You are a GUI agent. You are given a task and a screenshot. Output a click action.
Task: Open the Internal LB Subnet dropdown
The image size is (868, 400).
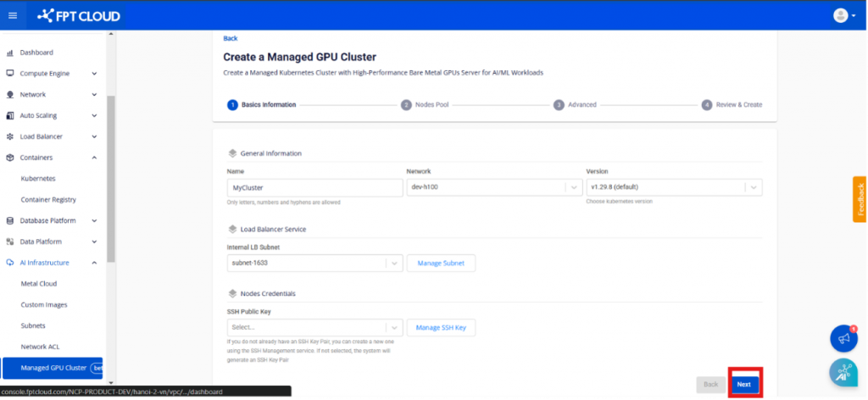click(315, 264)
